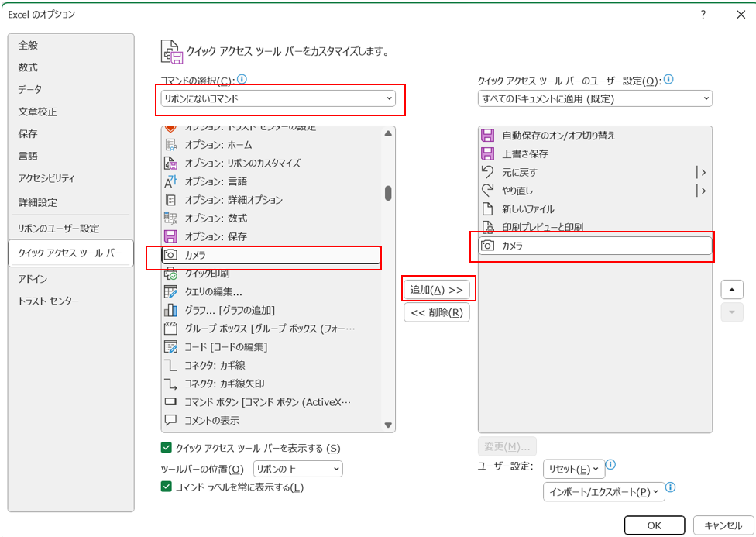Move selected command up with arrow button
The width and height of the screenshot is (756, 537).
(x=732, y=290)
